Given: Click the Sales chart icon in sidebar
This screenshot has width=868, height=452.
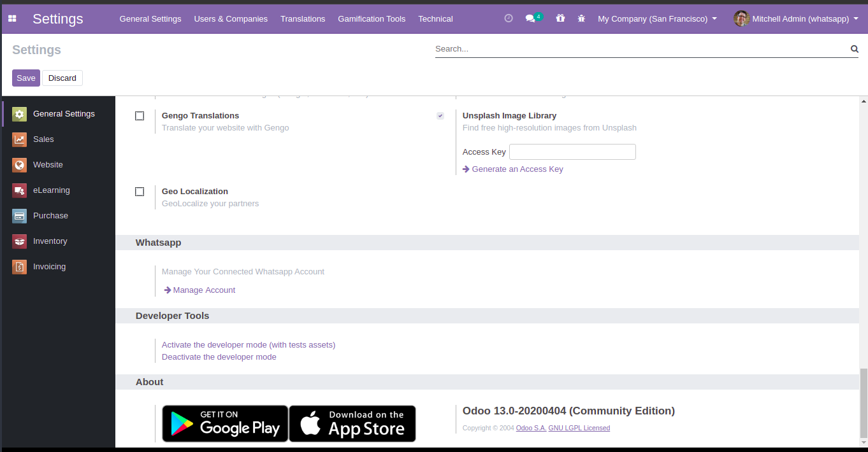Looking at the screenshot, I should click(x=20, y=139).
